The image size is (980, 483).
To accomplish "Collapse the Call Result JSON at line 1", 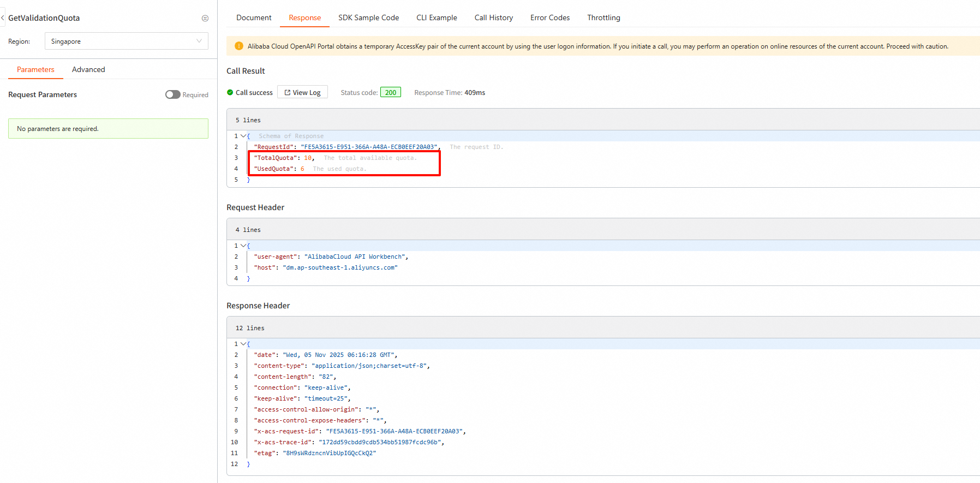I will click(x=243, y=136).
